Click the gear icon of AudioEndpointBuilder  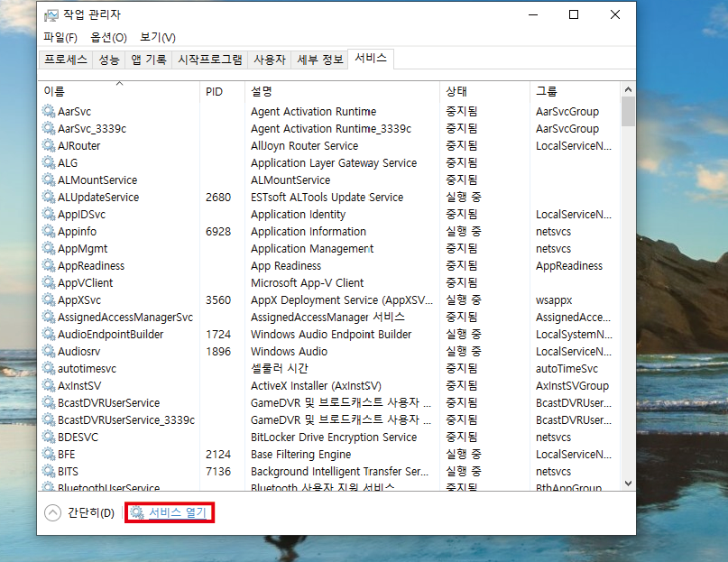click(x=49, y=334)
